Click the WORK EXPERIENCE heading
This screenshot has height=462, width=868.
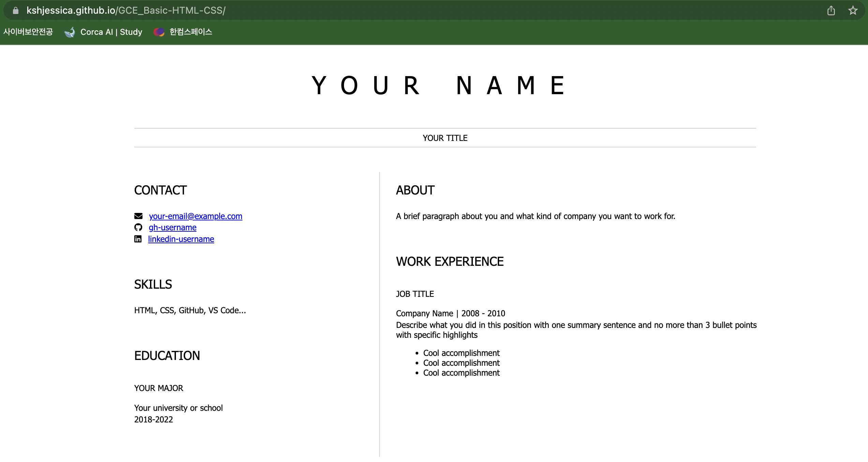click(x=449, y=262)
